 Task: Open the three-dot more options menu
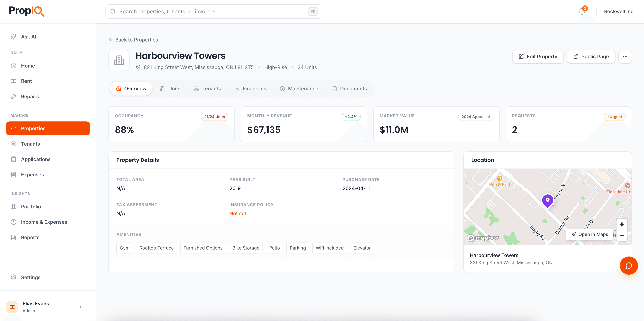[625, 57]
